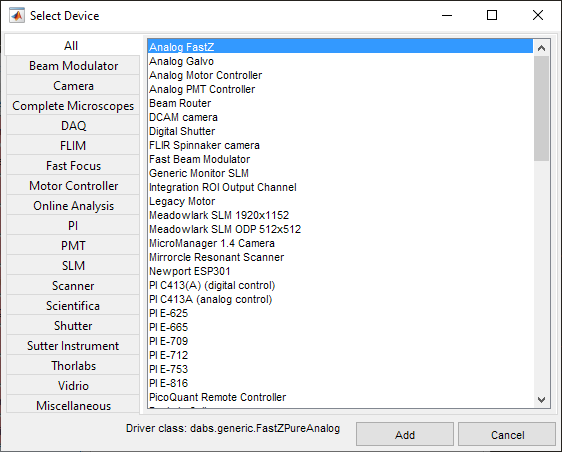Pick Mirrorcle Resonant Scanner
Image resolution: width=562 pixels, height=452 pixels.
(x=340, y=257)
